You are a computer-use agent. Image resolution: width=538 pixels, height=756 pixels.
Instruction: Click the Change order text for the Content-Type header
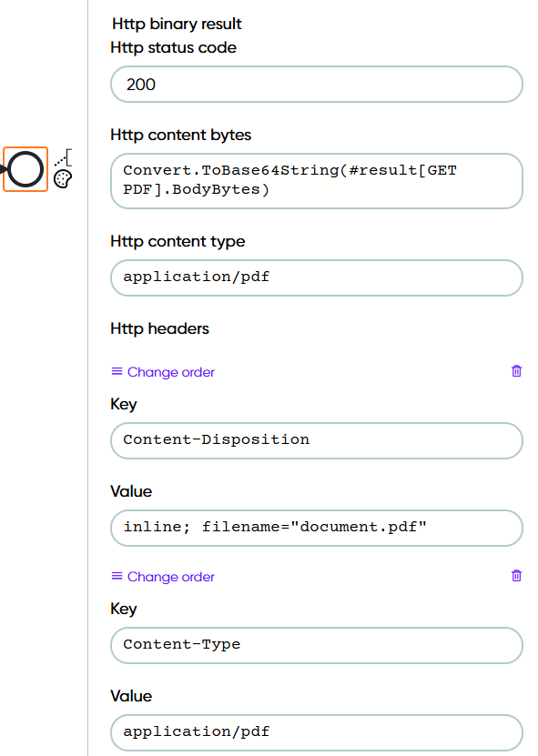tap(171, 577)
